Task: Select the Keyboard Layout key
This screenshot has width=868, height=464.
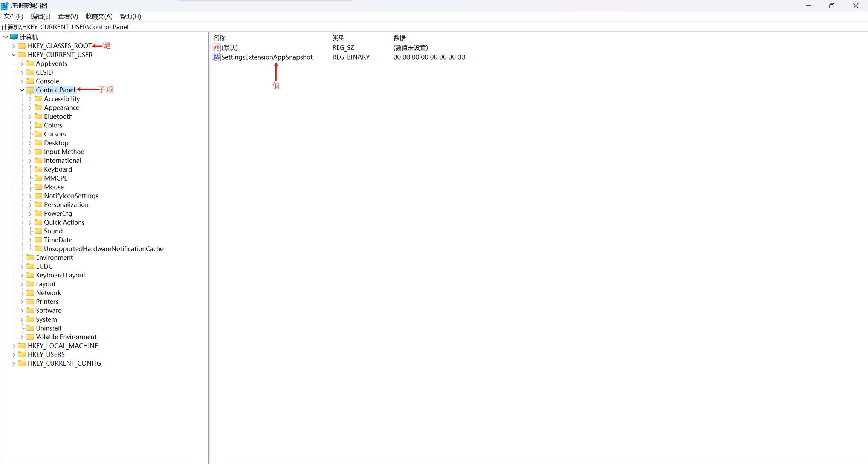Action: coord(60,275)
